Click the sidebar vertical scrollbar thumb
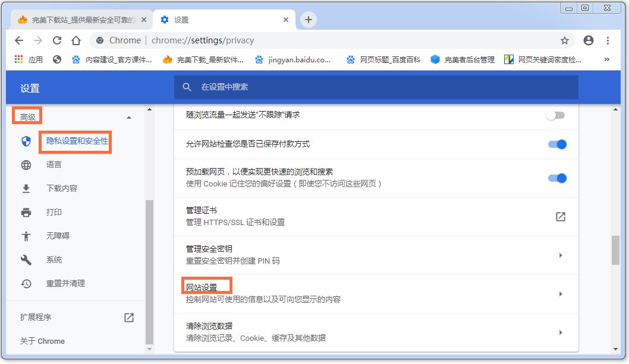Image resolution: width=629 pixels, height=364 pixels. pyautogui.click(x=149, y=272)
